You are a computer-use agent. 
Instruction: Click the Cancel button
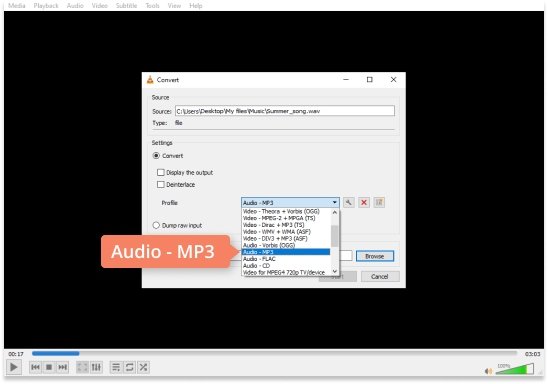(380, 277)
